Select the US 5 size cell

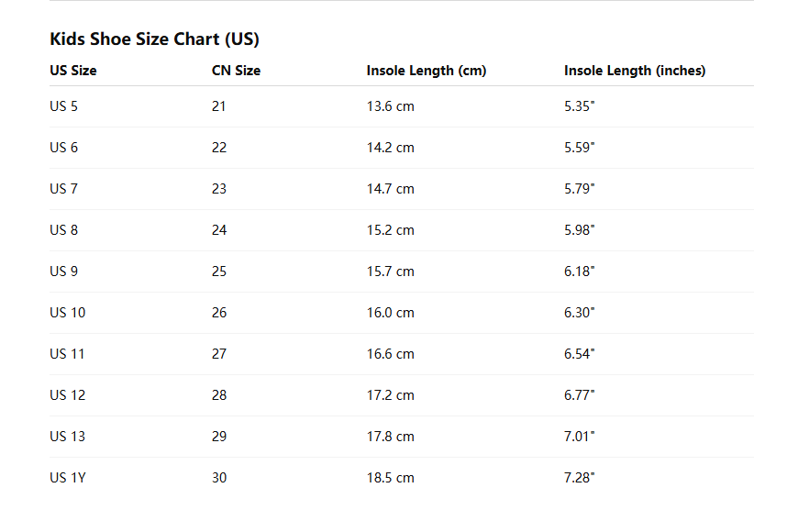click(x=64, y=106)
